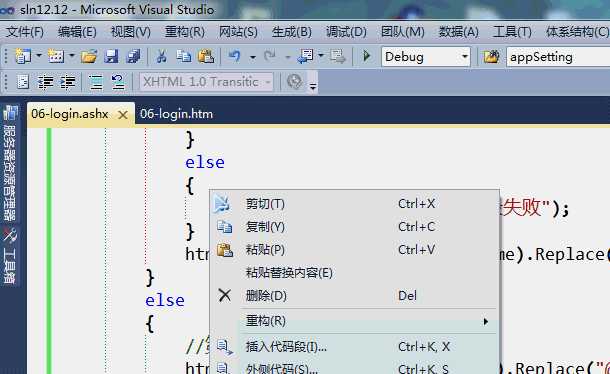Open the New Project dropdown arrow

coord(39,56)
